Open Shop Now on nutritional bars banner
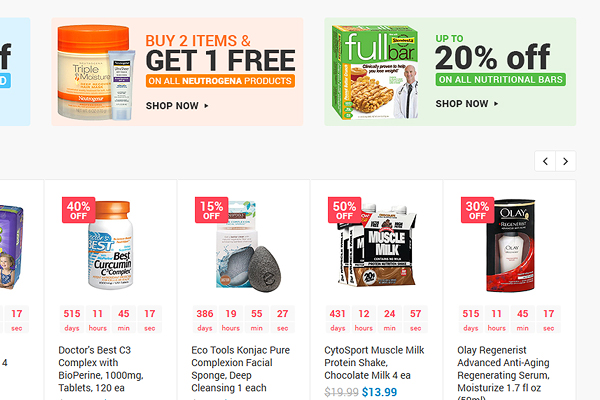Viewport: 600px width, 400px height. pyautogui.click(x=467, y=104)
